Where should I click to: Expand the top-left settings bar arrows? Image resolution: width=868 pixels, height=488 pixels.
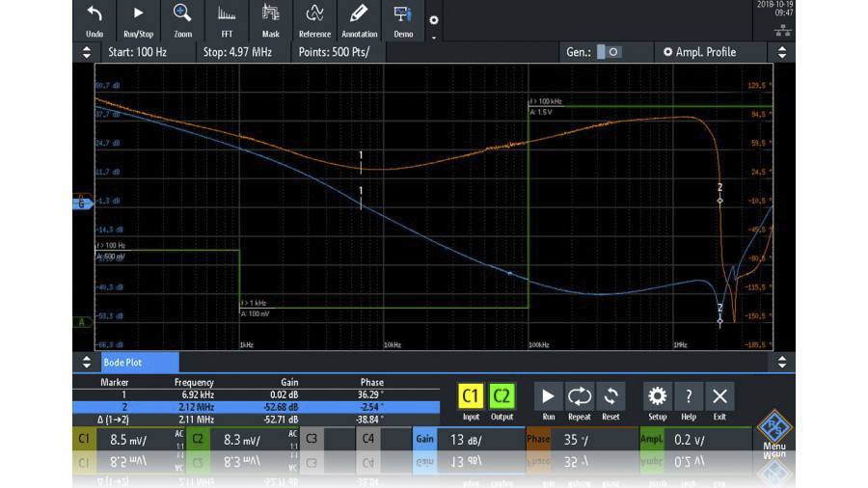click(x=86, y=52)
